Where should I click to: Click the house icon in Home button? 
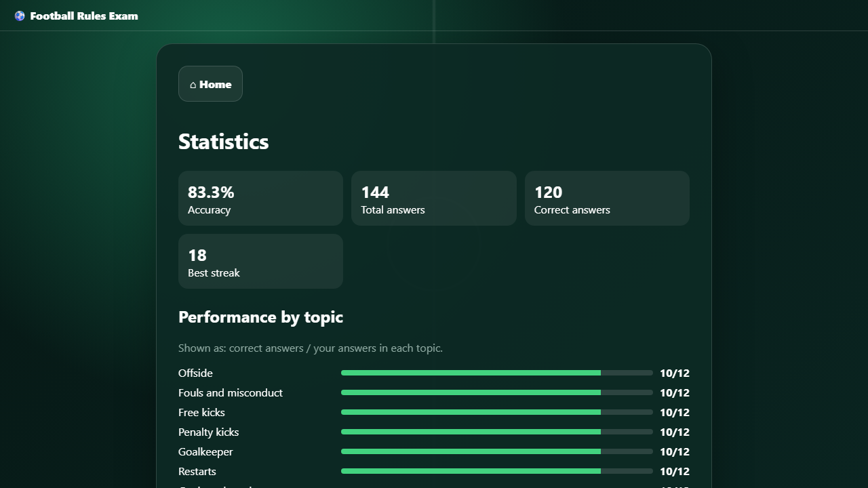[193, 85]
